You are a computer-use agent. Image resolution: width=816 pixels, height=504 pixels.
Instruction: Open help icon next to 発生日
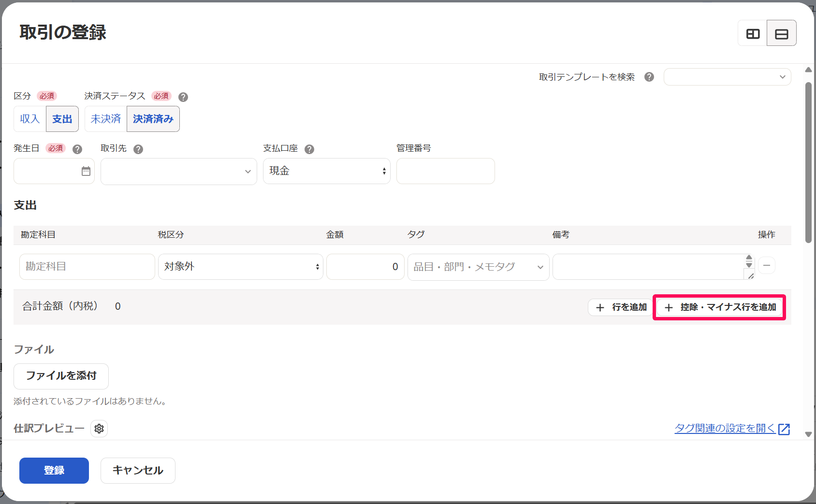77,149
